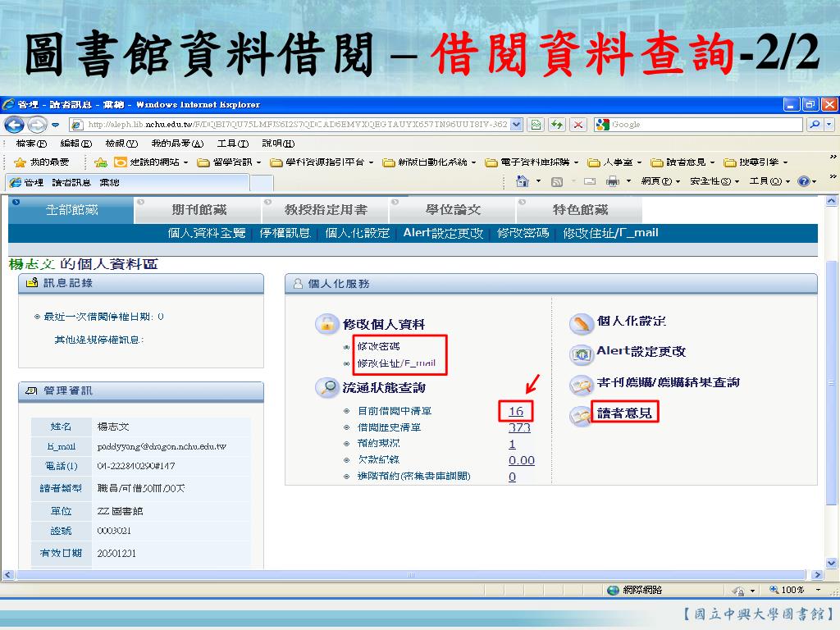
Task: Click the Google search box
Action: point(699,125)
